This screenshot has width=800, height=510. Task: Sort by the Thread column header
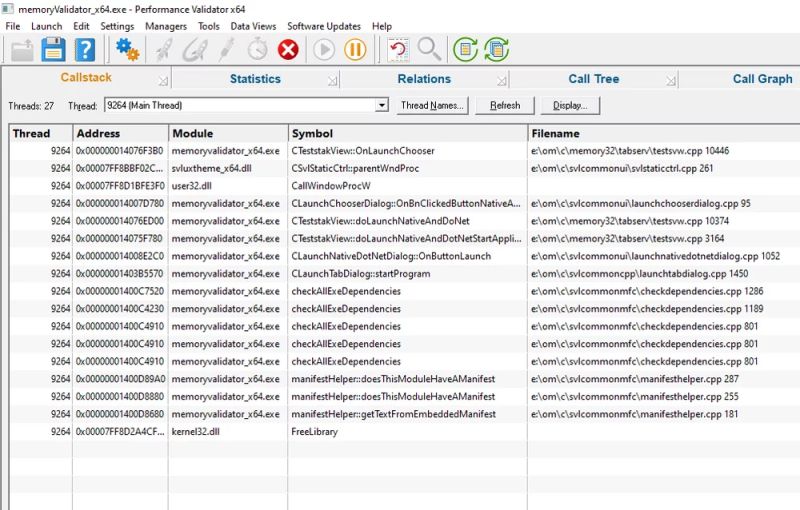tap(41, 134)
